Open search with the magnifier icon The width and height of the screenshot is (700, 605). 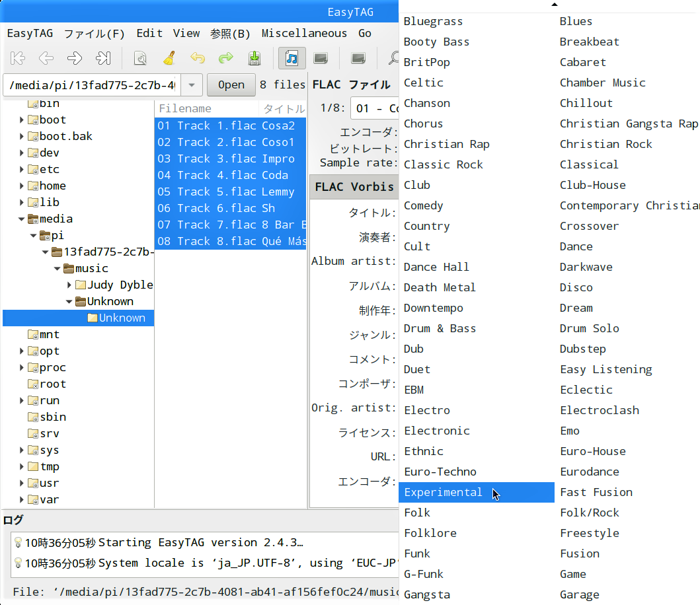(x=393, y=58)
